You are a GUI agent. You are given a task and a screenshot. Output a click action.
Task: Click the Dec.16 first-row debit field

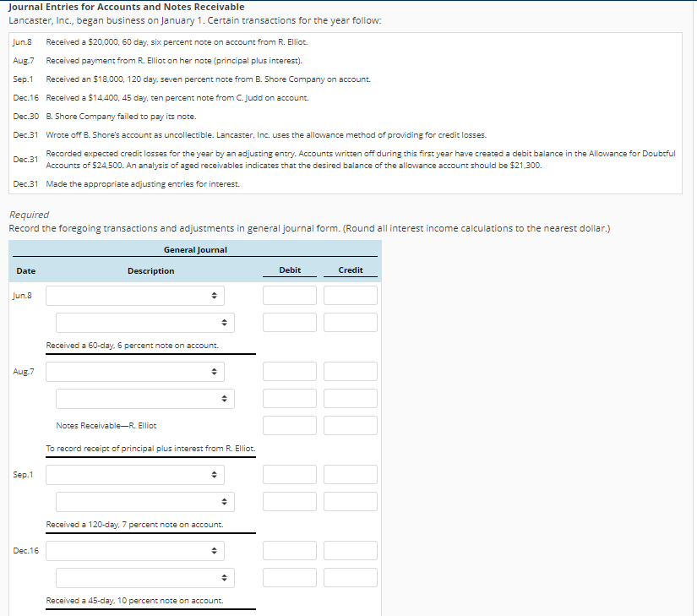289,550
